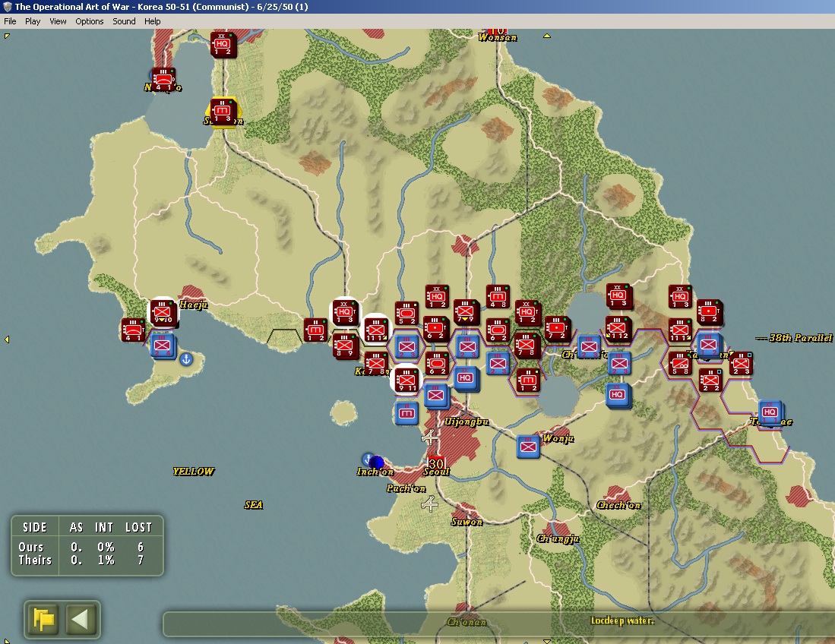Click the Ch'ungju city label
Viewport: 835px width, 644px height.
pos(558,539)
